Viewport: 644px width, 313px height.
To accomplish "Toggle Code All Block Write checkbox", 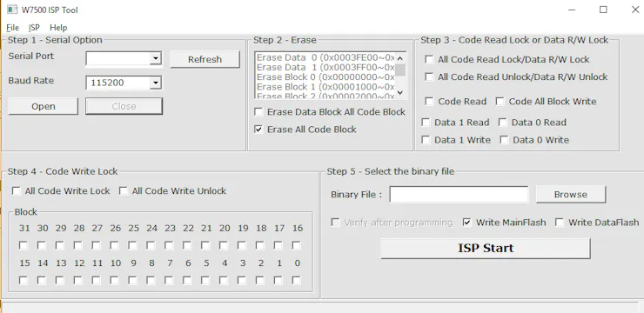I will pyautogui.click(x=500, y=102).
